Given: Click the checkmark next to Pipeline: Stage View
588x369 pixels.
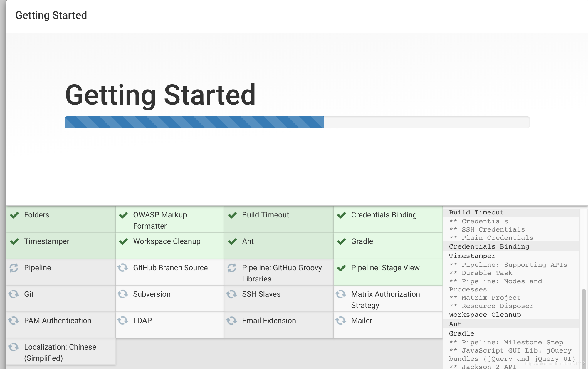Looking at the screenshot, I should tap(341, 268).
